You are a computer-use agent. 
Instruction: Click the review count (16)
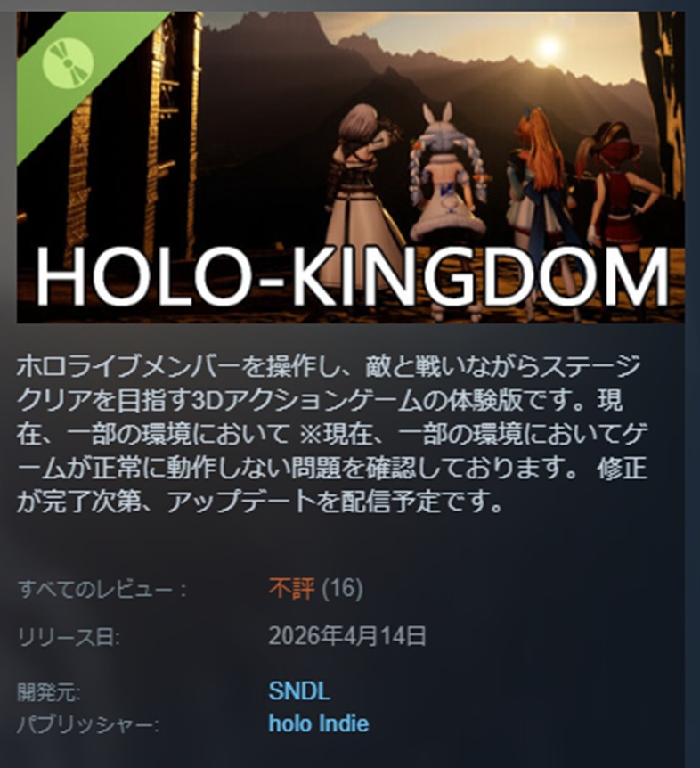pyautogui.click(x=342, y=588)
